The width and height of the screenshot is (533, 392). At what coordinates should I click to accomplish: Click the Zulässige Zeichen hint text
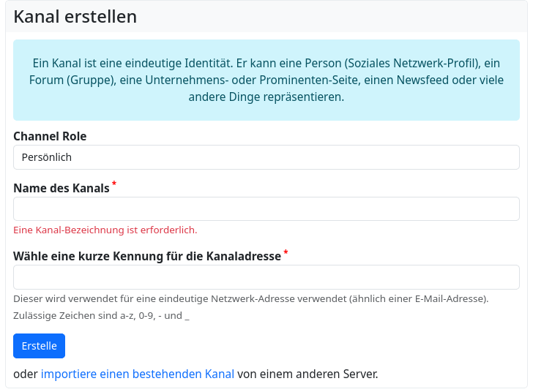click(x=101, y=316)
